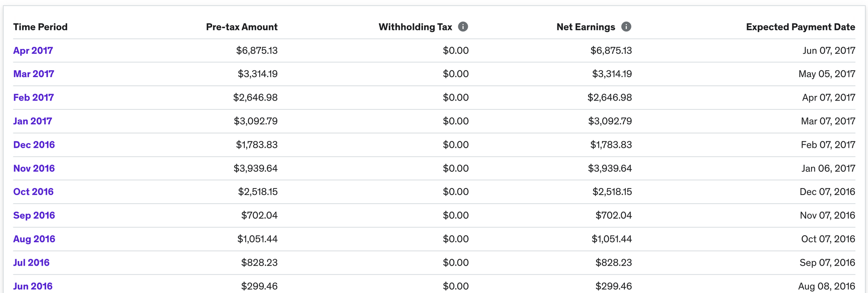Click the Withholding Tax info icon
This screenshot has height=293, width=868.
463,27
